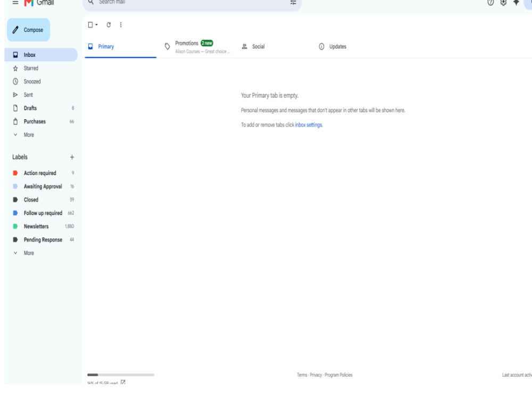The image size is (532, 399).
Task: Open the Program Policies link
Action: 338,375
